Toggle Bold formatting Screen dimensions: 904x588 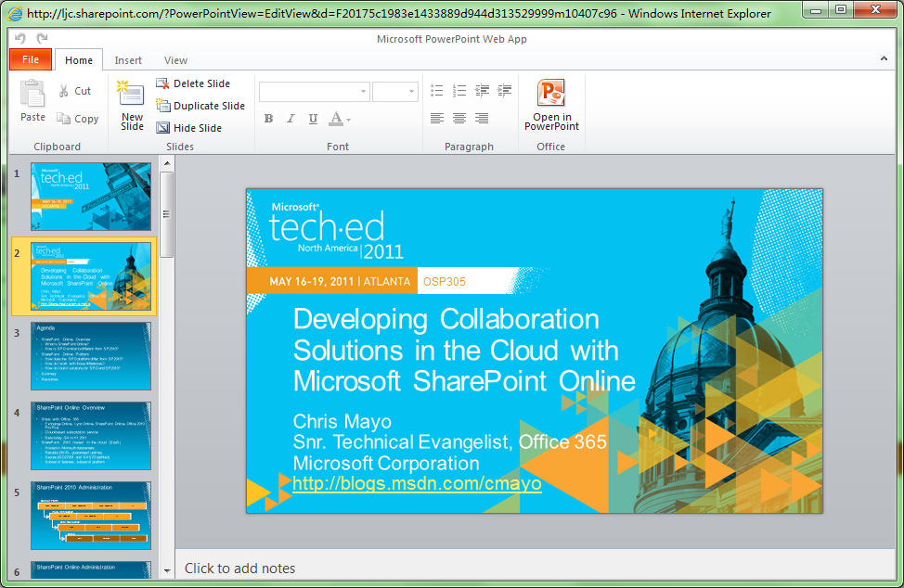[x=268, y=119]
